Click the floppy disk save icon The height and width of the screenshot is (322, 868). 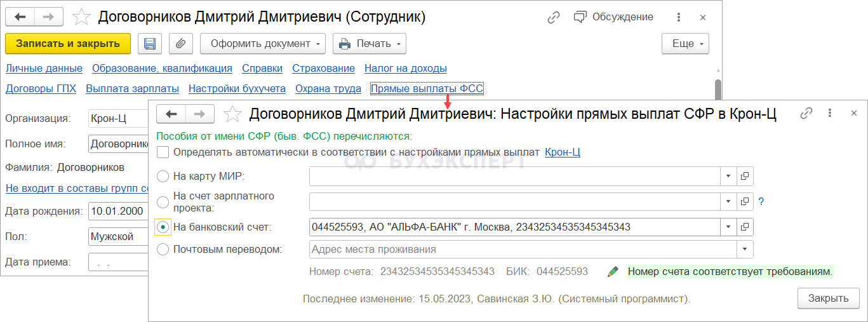[150, 44]
